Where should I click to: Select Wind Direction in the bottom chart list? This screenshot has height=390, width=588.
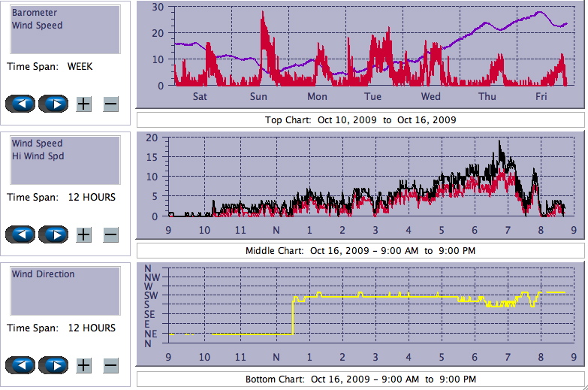coord(43,274)
